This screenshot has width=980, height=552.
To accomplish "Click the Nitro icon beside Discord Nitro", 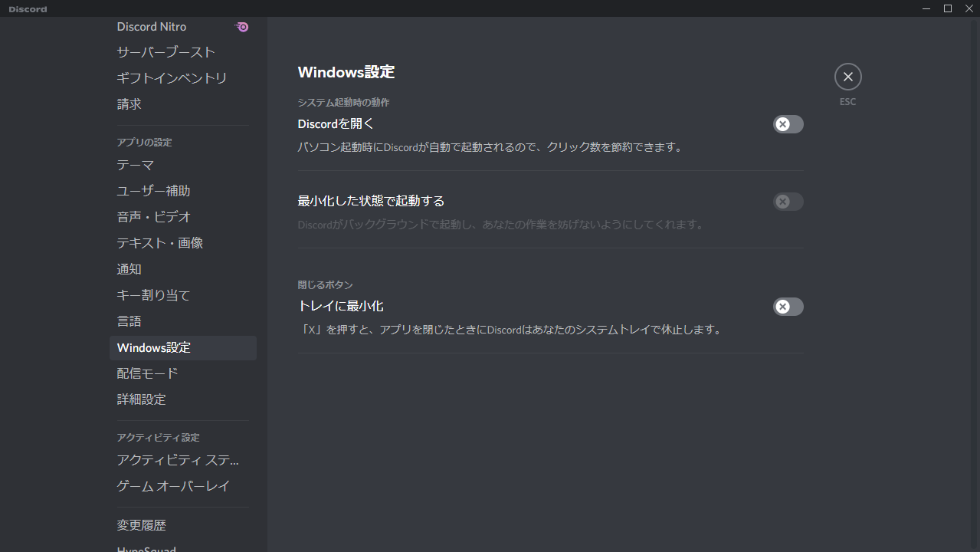I will pos(241,27).
